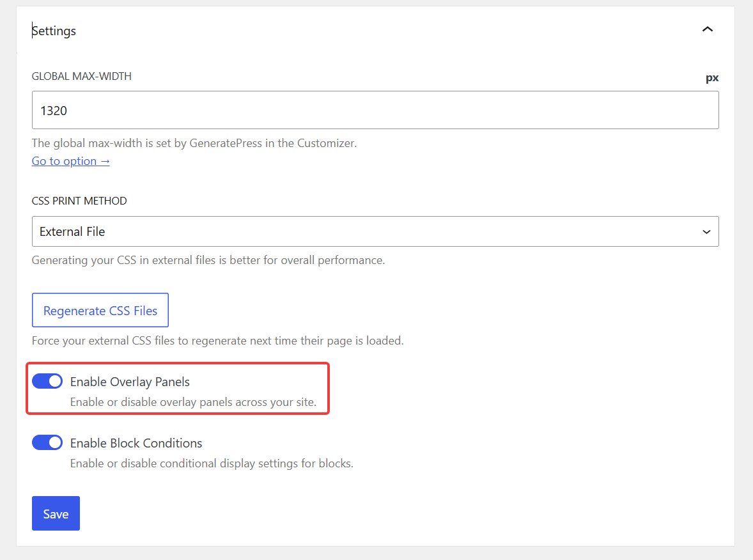This screenshot has height=560, width=753.
Task: Click the Regenerate CSS Files button
Action: click(100, 310)
